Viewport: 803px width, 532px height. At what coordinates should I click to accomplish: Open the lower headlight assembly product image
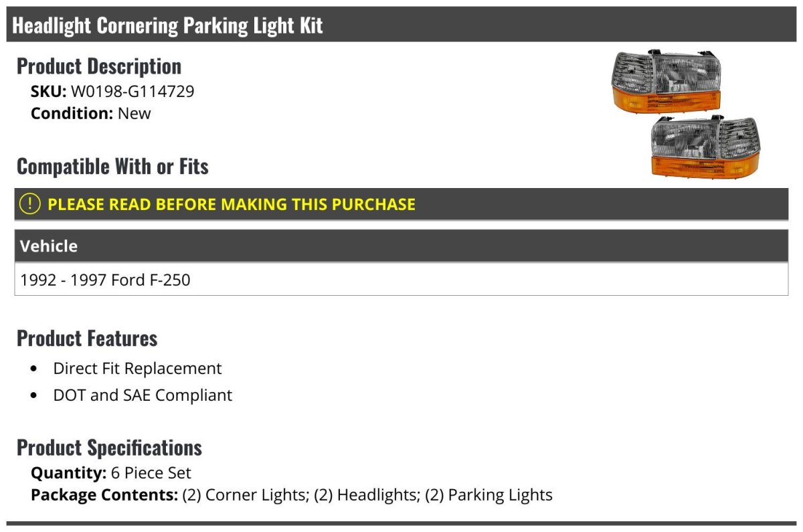(706, 148)
